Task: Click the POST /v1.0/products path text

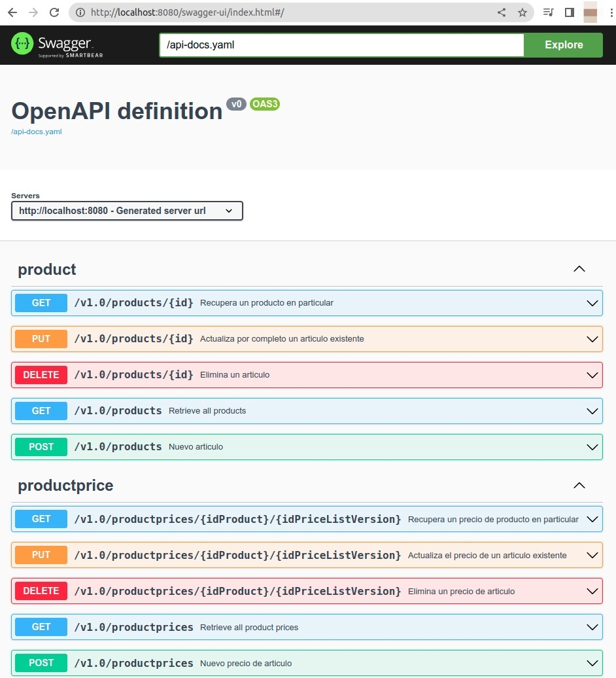Action: [118, 447]
